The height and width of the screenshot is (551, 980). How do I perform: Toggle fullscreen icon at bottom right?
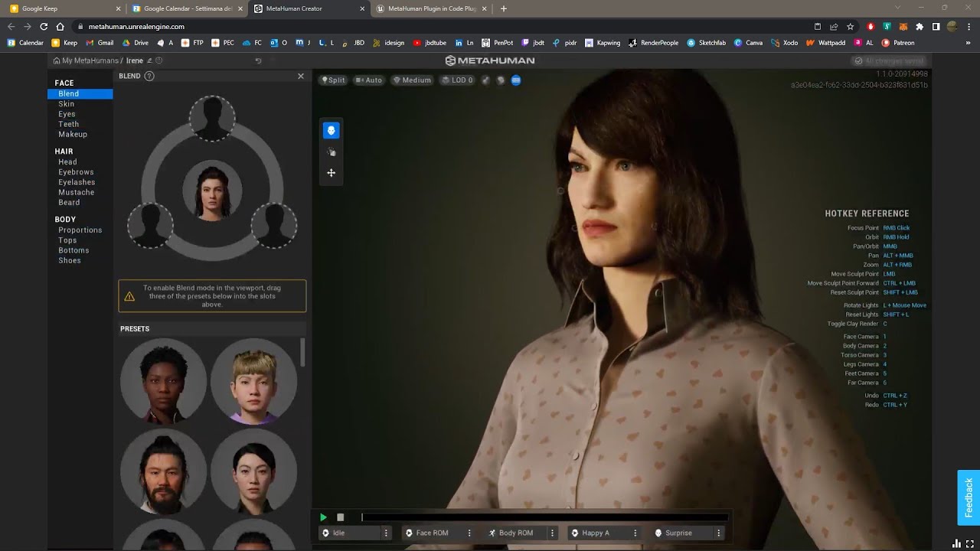coord(970,544)
